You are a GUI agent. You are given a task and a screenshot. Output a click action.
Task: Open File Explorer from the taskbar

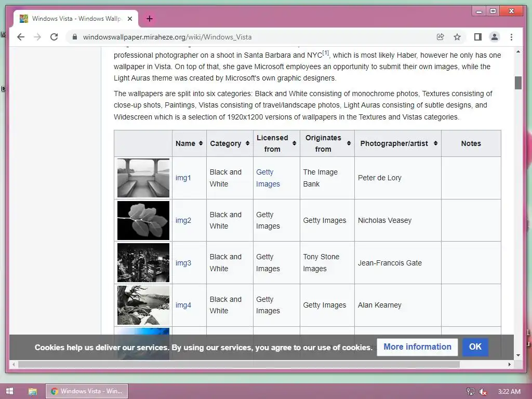[x=32, y=391]
